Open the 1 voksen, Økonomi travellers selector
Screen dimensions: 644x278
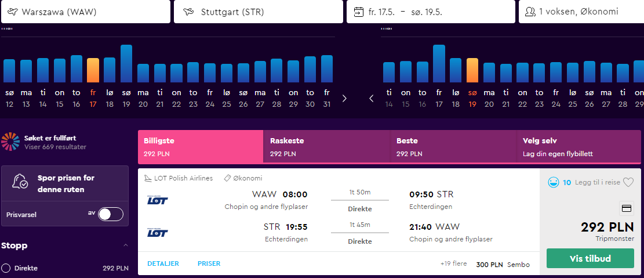581,12
